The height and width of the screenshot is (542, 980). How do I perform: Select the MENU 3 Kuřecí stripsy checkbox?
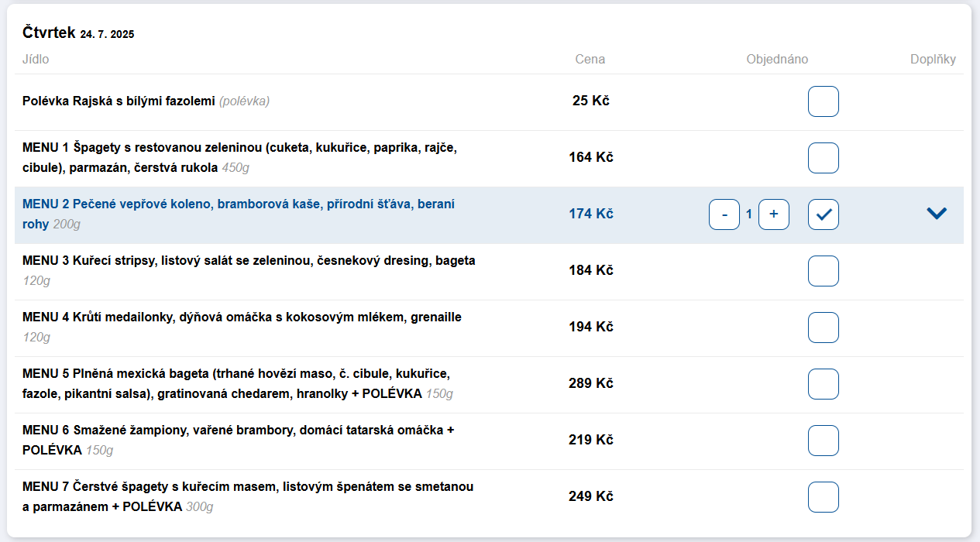coord(823,271)
